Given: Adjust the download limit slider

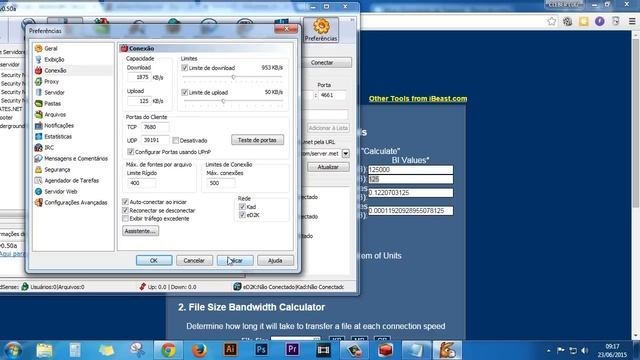Looking at the screenshot, I should (233, 77).
